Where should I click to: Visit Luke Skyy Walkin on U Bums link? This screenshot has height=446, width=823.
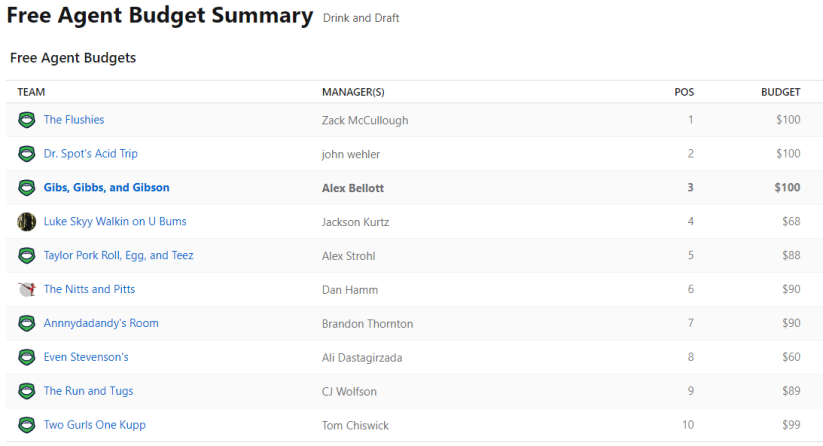115,222
